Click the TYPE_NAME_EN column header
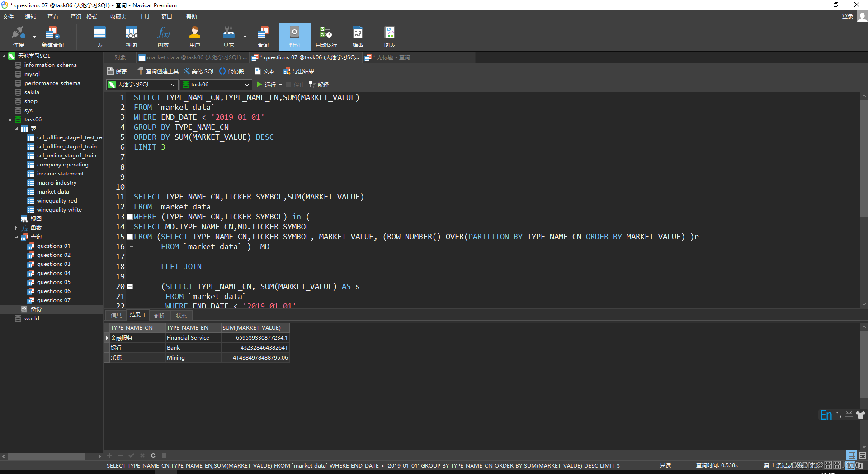This screenshot has width=868, height=474. pos(193,328)
